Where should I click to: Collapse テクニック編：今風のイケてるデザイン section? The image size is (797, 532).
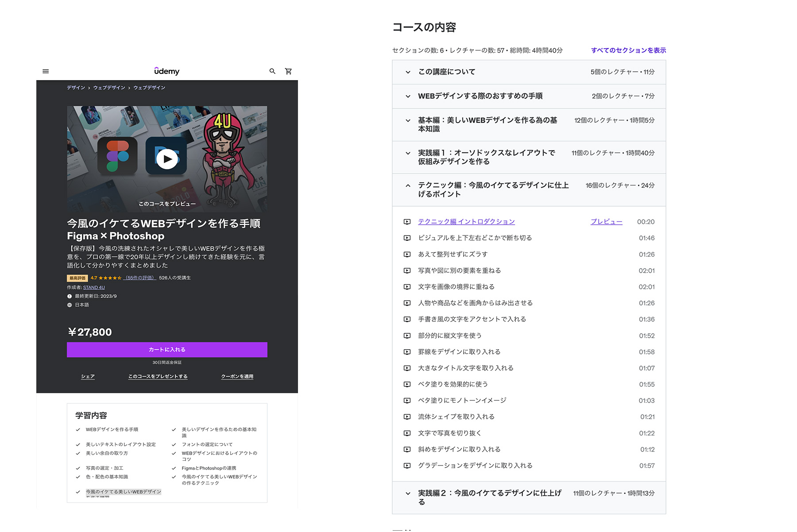[529, 190]
